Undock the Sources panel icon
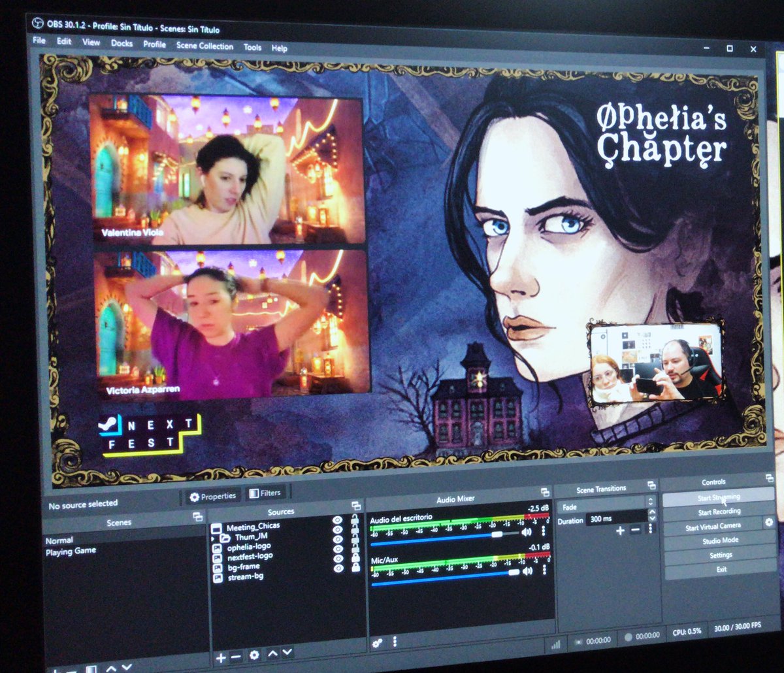784x673 pixels. 355,506
